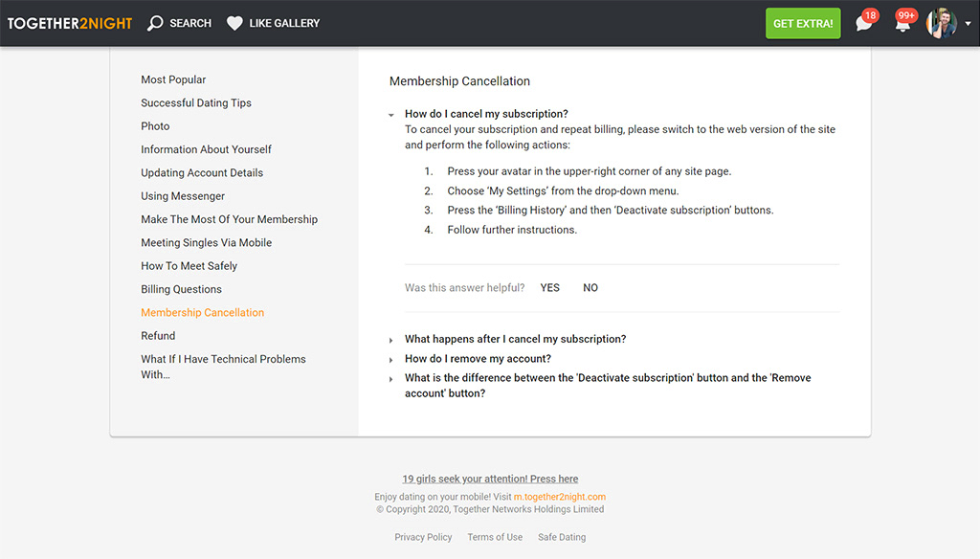Expand 'What happens after I cancel my subscription?'
This screenshot has height=559, width=980.
514,339
